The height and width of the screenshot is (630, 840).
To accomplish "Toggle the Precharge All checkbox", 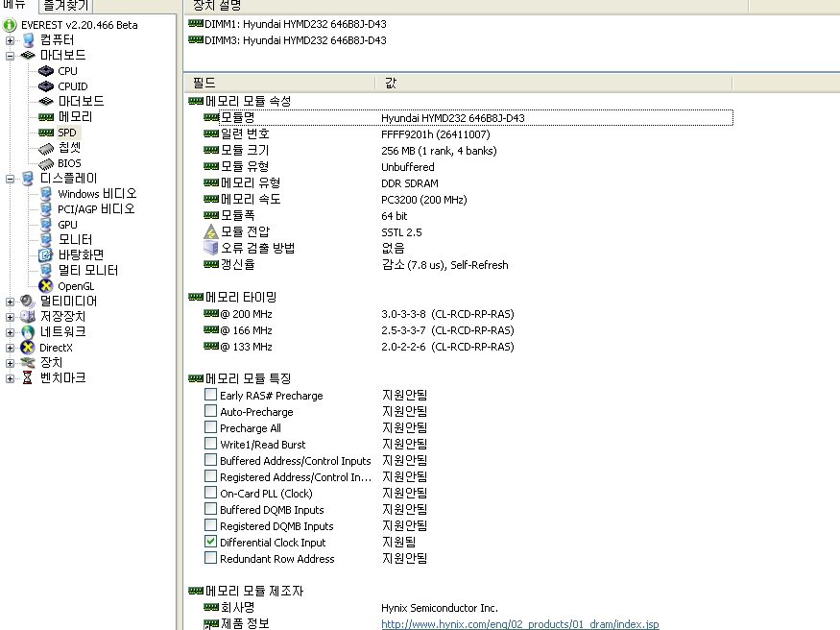I will coord(211,427).
